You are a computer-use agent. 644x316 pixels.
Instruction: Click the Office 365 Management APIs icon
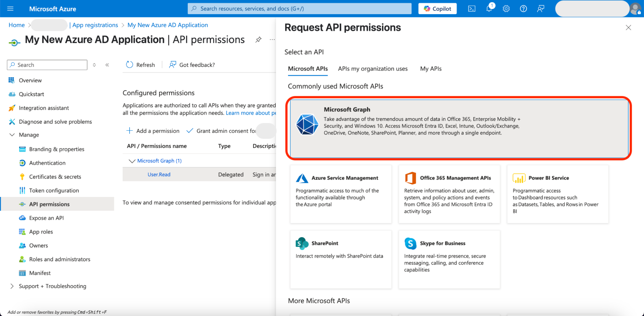coord(410,178)
